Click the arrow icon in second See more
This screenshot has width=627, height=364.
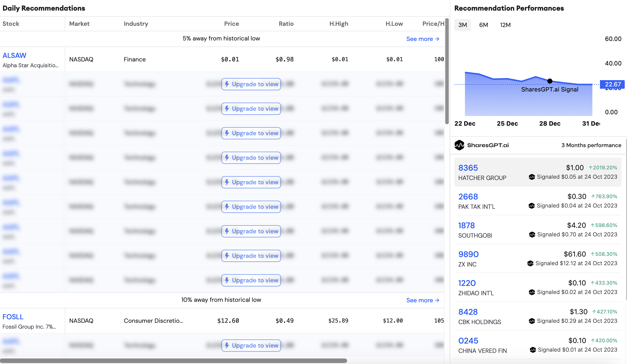pos(437,300)
